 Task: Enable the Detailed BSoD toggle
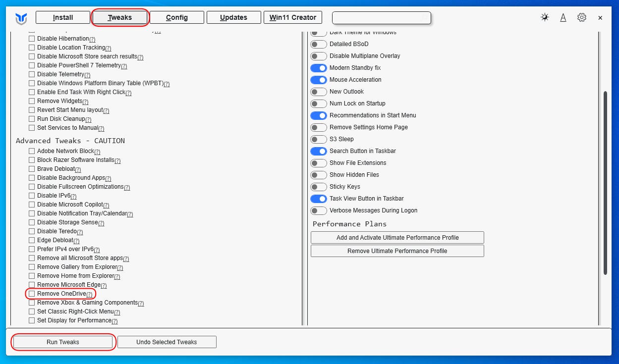tap(319, 44)
